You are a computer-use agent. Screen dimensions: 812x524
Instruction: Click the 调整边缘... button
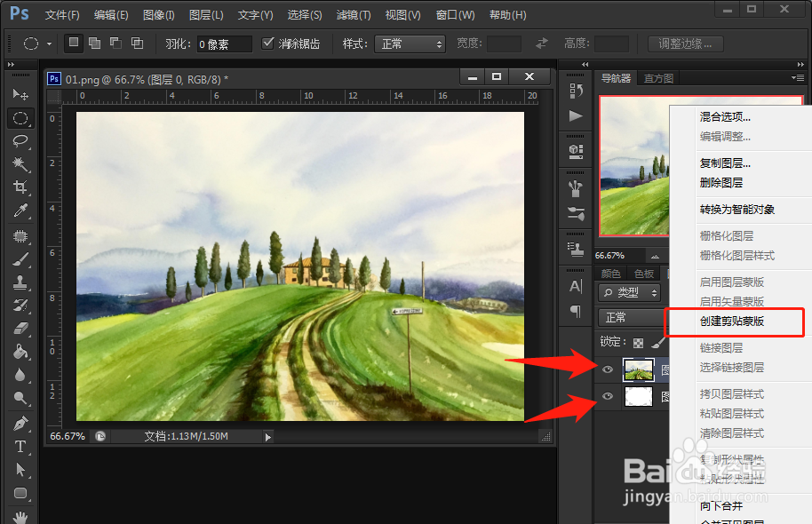[685, 44]
